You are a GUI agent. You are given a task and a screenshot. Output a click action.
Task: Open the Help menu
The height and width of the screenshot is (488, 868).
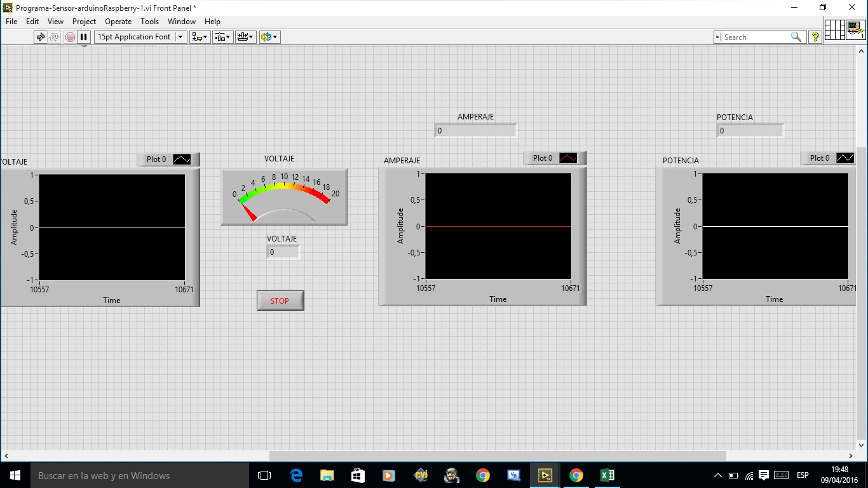click(212, 22)
